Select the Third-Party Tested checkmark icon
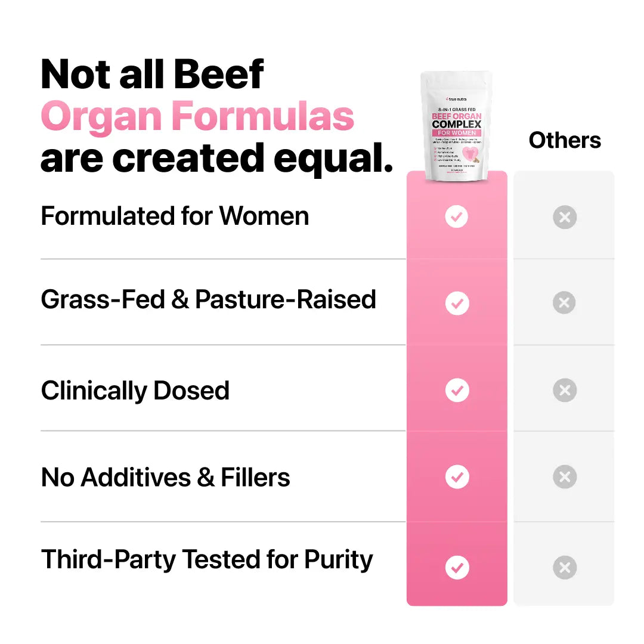644x644 pixels. click(x=457, y=567)
